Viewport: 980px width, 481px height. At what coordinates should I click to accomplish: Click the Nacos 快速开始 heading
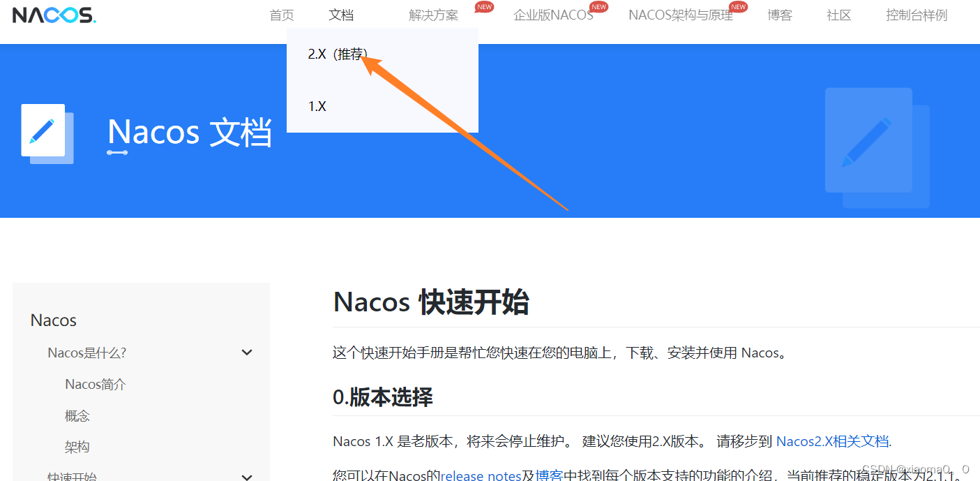click(x=431, y=302)
